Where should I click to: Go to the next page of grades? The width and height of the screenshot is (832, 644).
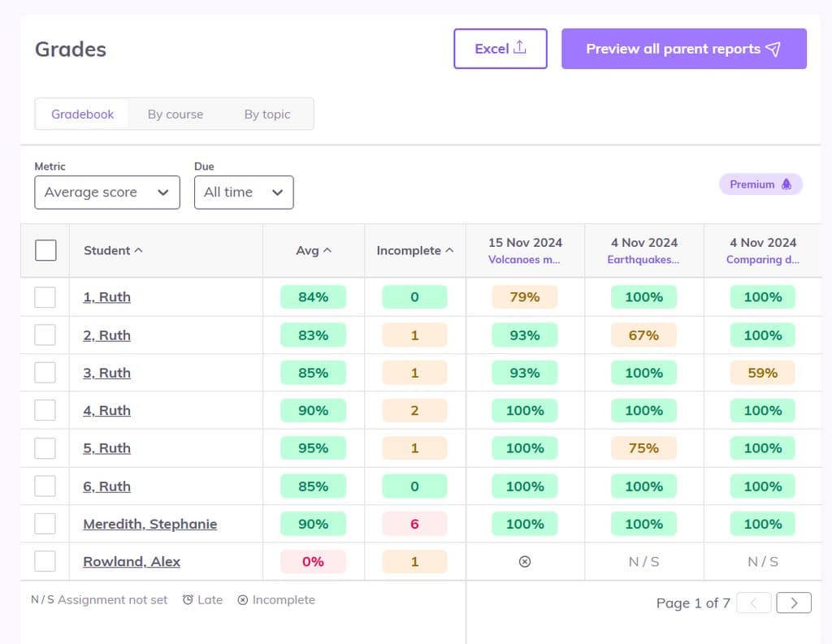pos(794,603)
